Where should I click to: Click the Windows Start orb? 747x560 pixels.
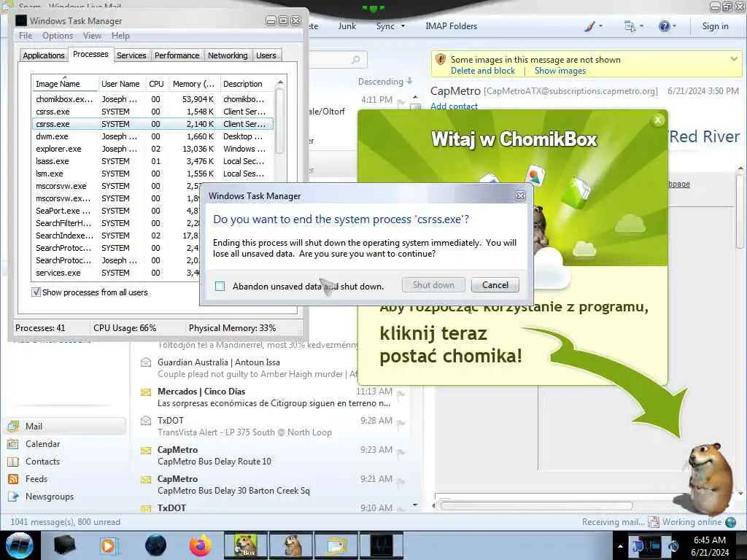point(20,545)
